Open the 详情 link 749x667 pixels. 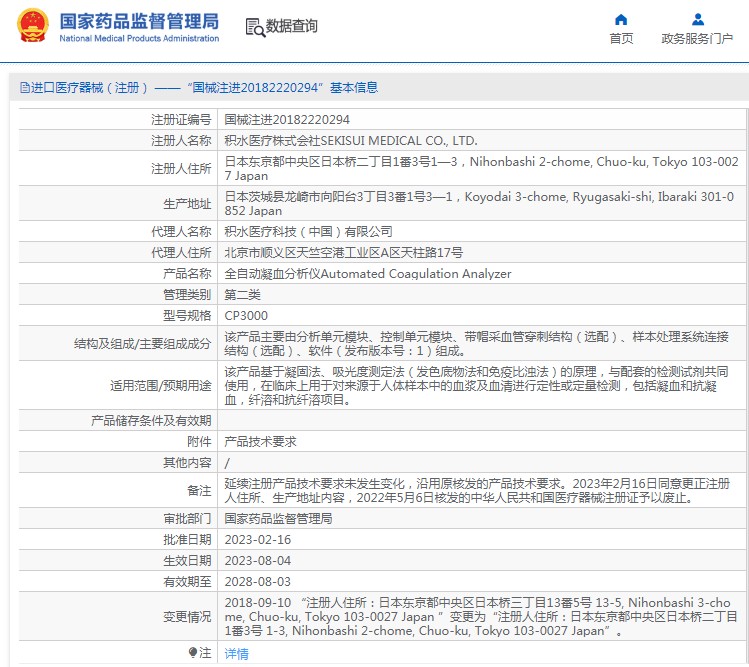coord(236,653)
